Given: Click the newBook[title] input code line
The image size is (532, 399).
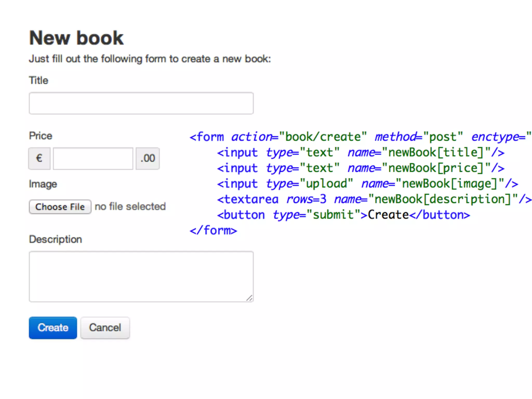Looking at the screenshot, I should coord(361,152).
